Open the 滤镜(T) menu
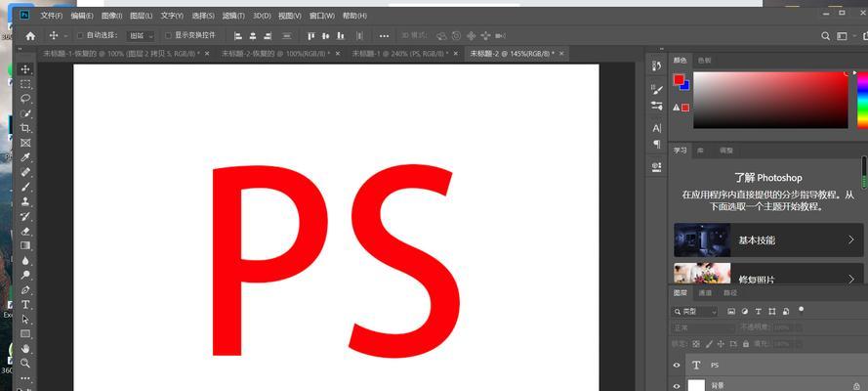 click(x=233, y=16)
